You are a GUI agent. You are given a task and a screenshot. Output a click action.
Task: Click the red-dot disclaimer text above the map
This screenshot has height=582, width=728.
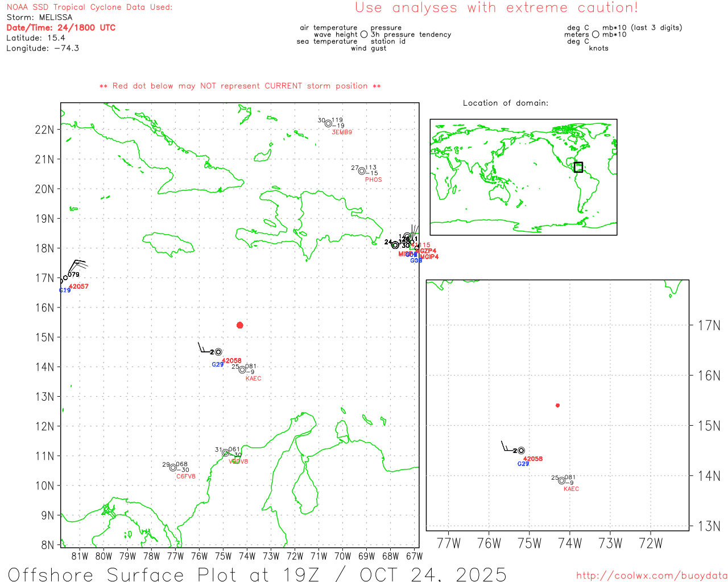click(x=240, y=86)
